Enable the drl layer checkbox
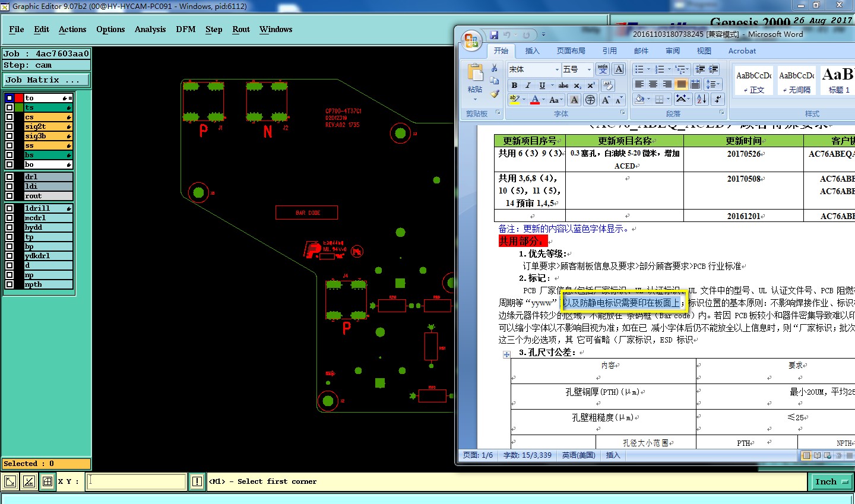 point(9,177)
